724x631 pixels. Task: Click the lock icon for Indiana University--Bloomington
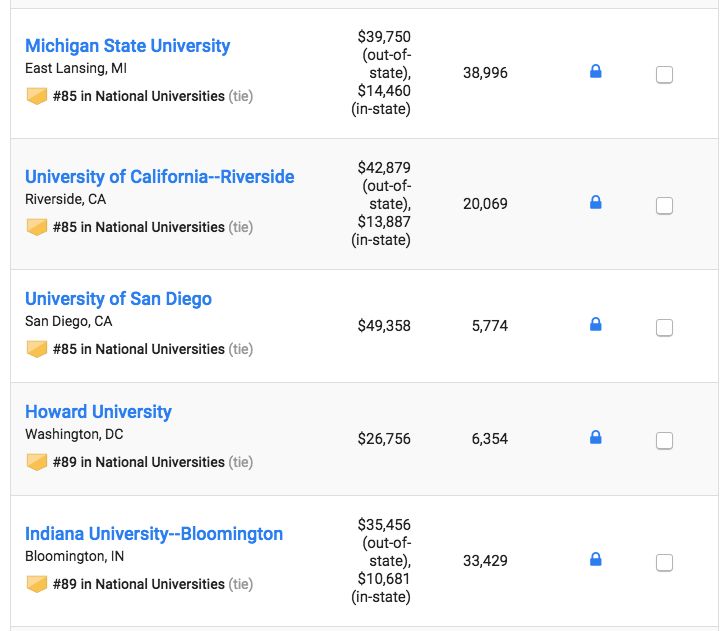pos(595,560)
